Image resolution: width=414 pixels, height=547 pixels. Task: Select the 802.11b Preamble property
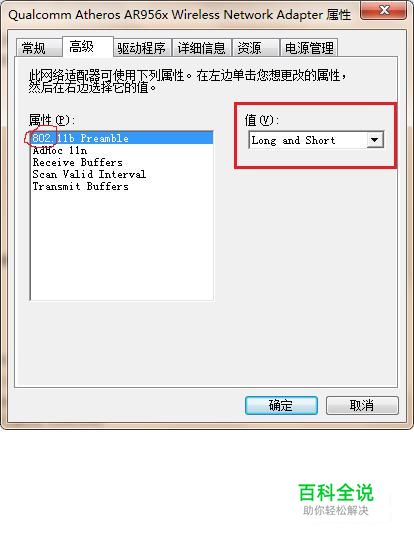point(122,138)
